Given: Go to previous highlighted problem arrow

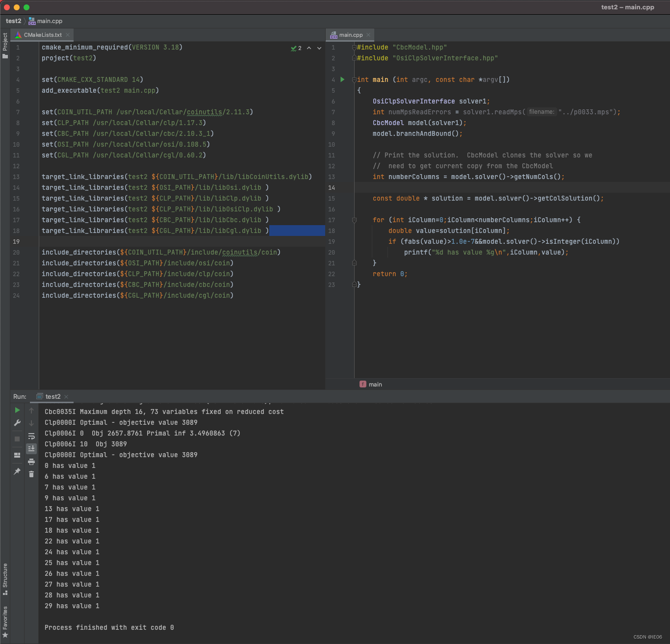Looking at the screenshot, I should (x=309, y=48).
